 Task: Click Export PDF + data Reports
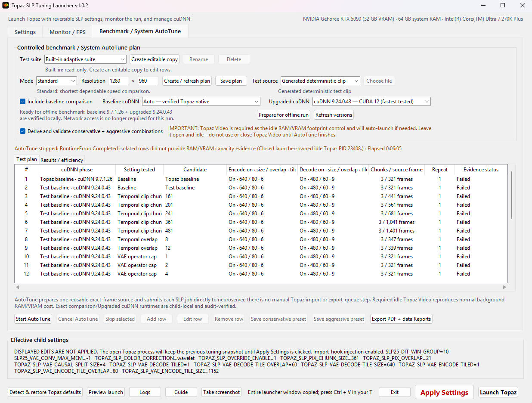(401, 319)
